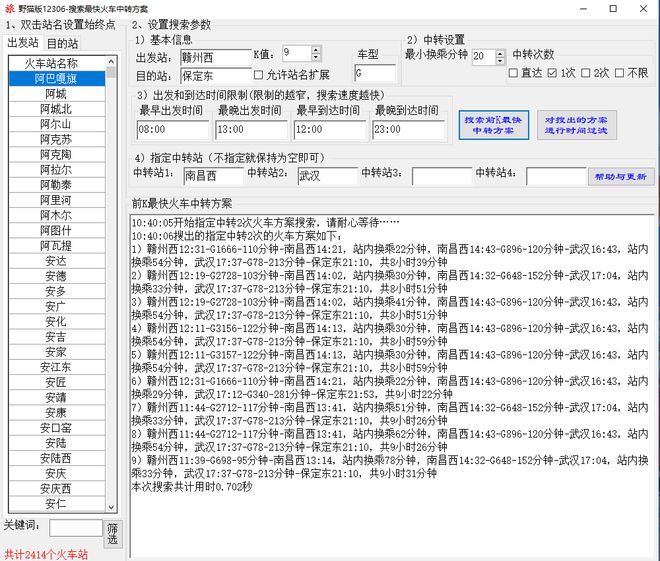Viewport: 660px width, 561px height.
Task: Click the K值 number field
Action: pyautogui.click(x=297, y=53)
